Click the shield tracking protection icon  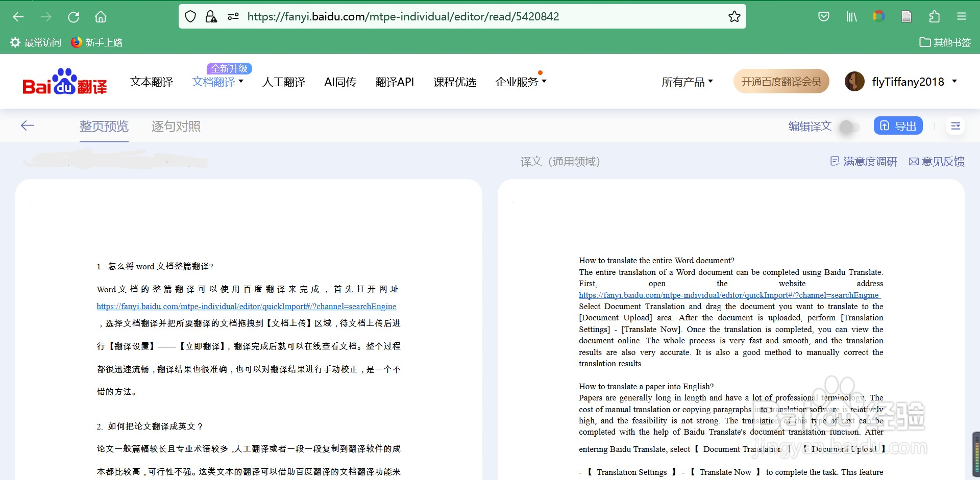[x=190, y=17]
